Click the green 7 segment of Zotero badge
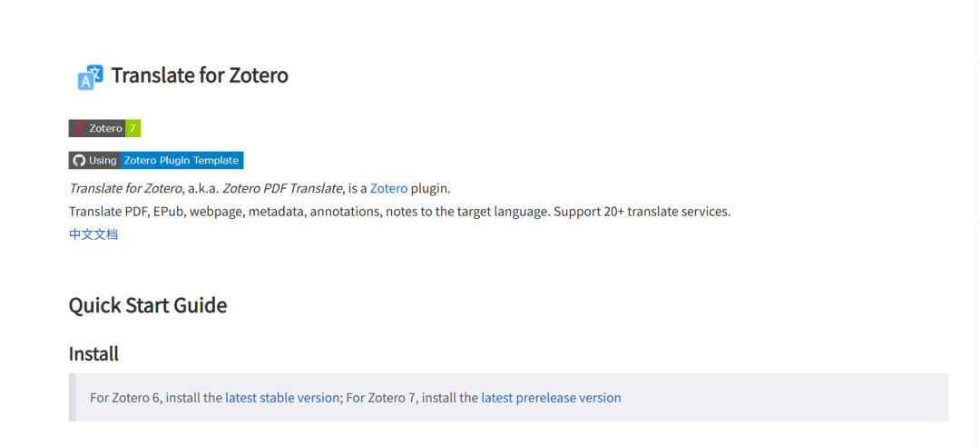The width and height of the screenshot is (980, 446). pos(132,128)
